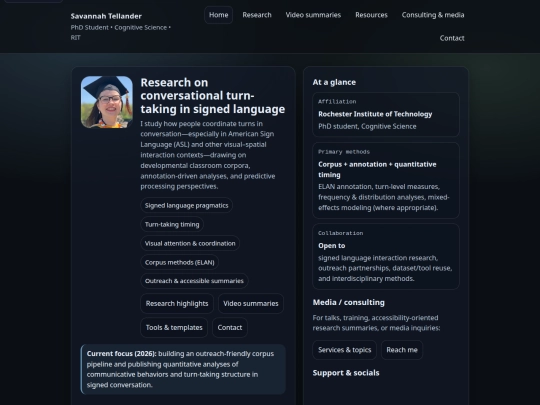Image resolution: width=540 pixels, height=405 pixels.
Task: Open Video summaries in top navigation
Action: tap(313, 15)
